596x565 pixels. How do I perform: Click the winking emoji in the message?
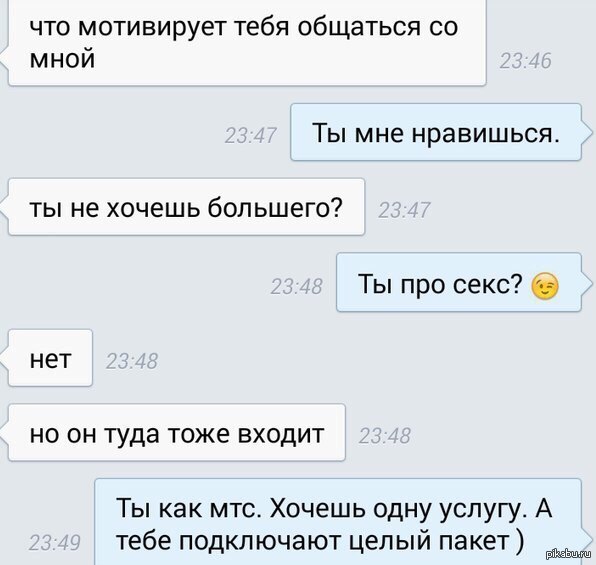[545, 286]
